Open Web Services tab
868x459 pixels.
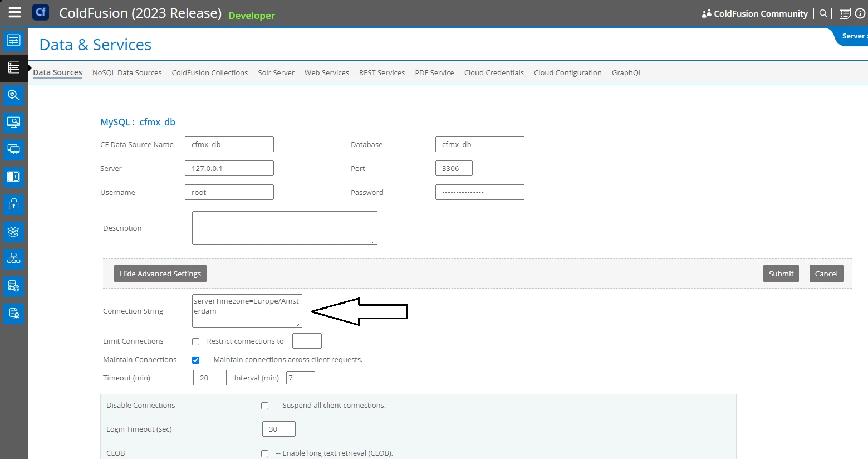[x=327, y=72]
